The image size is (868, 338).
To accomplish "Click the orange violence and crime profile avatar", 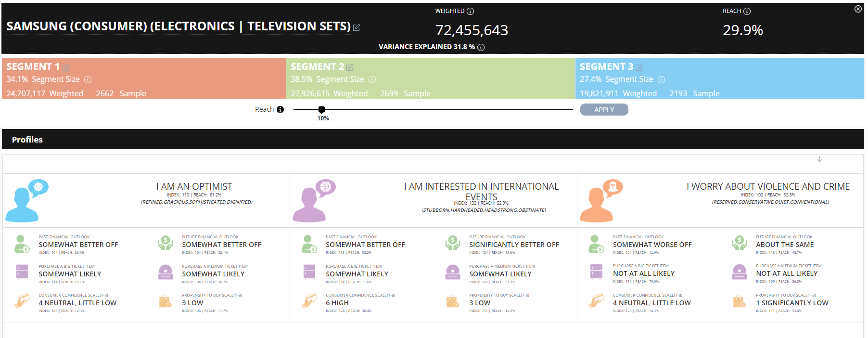I will point(601,200).
